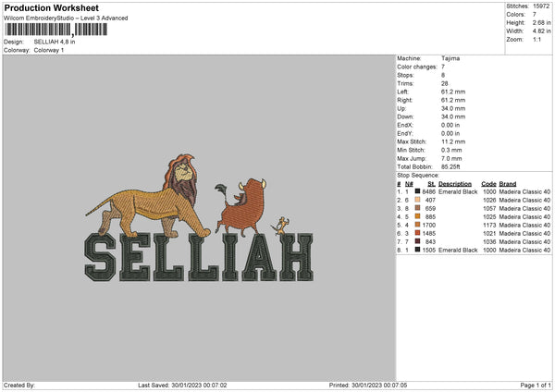Select stitch count '1700' in stop row 5
Viewport: 555px width, 392px height.
pos(428,225)
